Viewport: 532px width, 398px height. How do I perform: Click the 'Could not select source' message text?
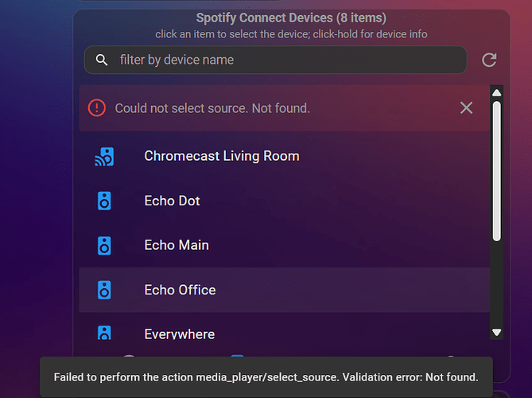click(212, 108)
